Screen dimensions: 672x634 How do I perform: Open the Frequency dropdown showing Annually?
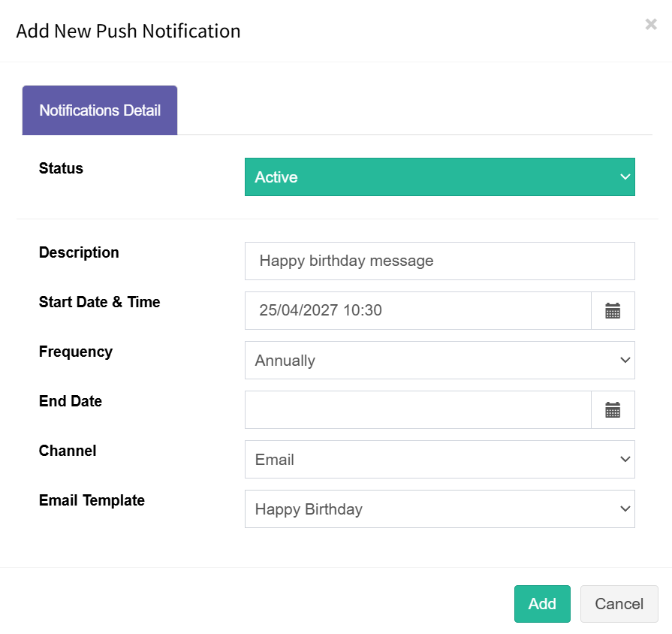(440, 360)
